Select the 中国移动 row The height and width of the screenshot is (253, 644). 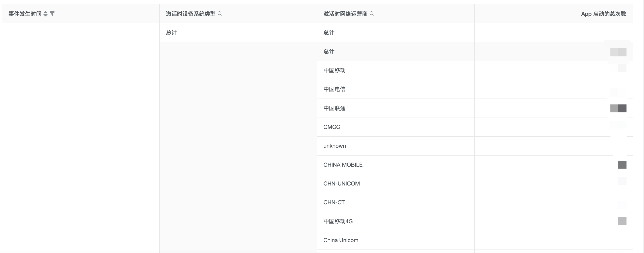click(x=334, y=70)
